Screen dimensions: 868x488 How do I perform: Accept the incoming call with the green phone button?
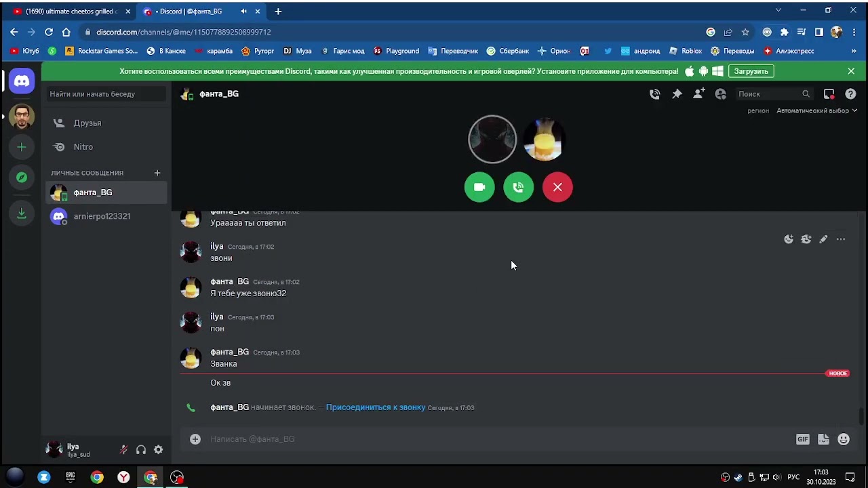point(519,187)
